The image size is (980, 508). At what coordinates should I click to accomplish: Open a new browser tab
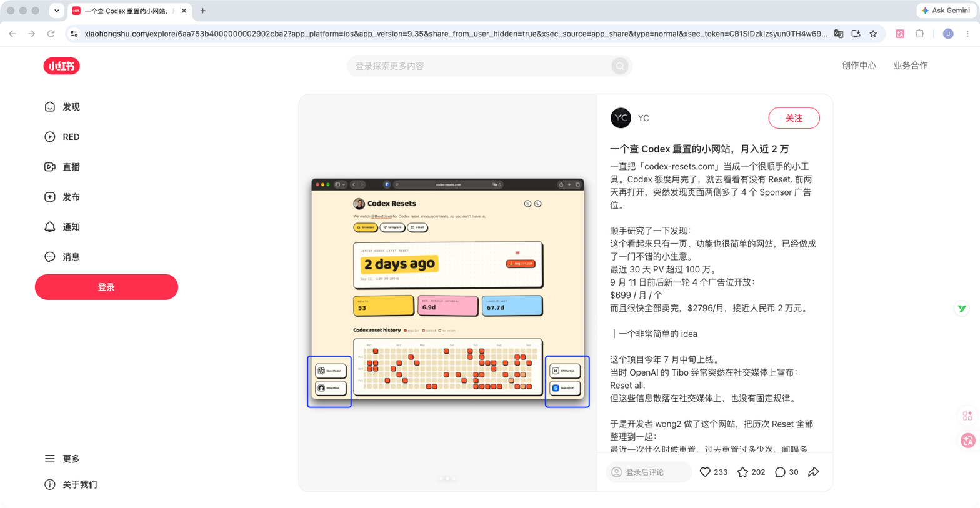[202, 11]
